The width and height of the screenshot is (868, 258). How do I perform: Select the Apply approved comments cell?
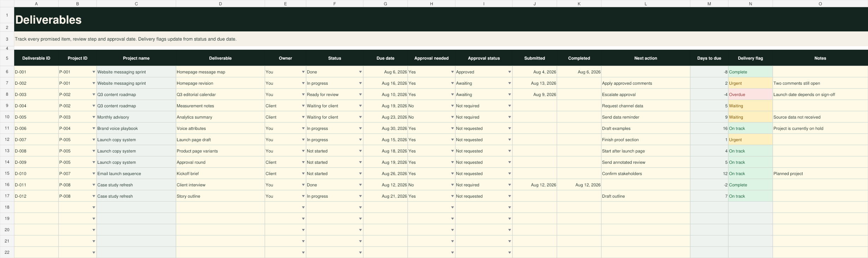click(645, 83)
